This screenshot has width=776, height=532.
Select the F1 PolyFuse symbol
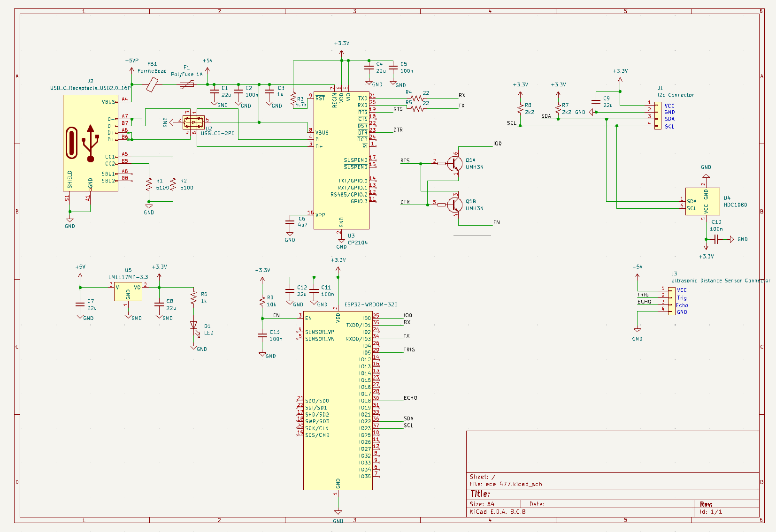[187, 84]
